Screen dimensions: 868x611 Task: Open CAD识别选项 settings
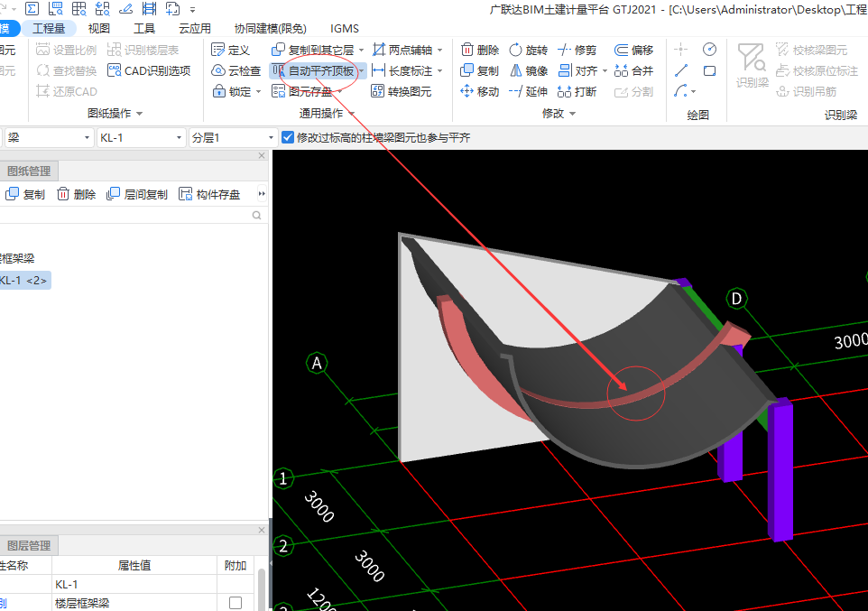[150, 70]
